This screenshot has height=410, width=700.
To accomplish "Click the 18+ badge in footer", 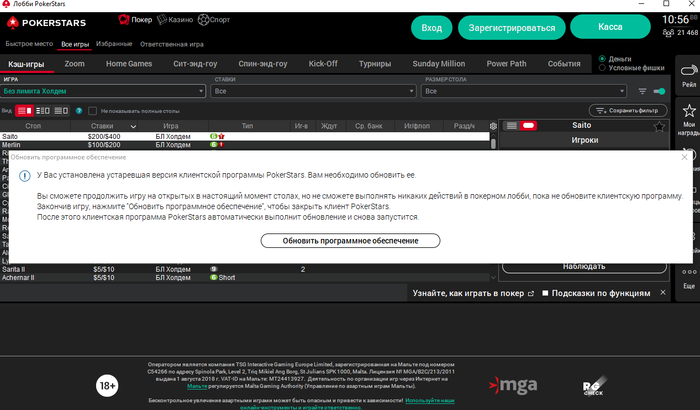I will click(x=107, y=385).
